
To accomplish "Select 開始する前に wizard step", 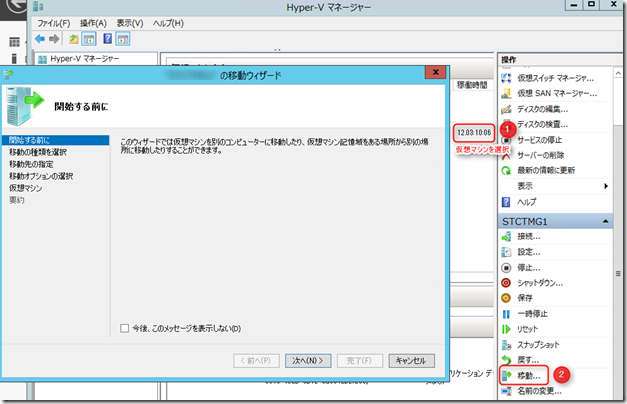I will tap(55, 140).
